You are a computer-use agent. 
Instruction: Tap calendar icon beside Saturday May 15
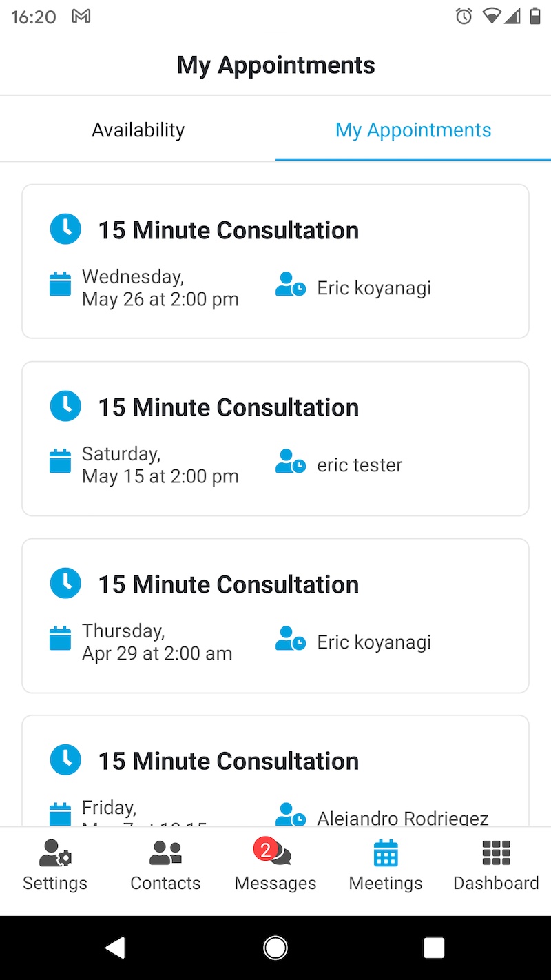(61, 461)
